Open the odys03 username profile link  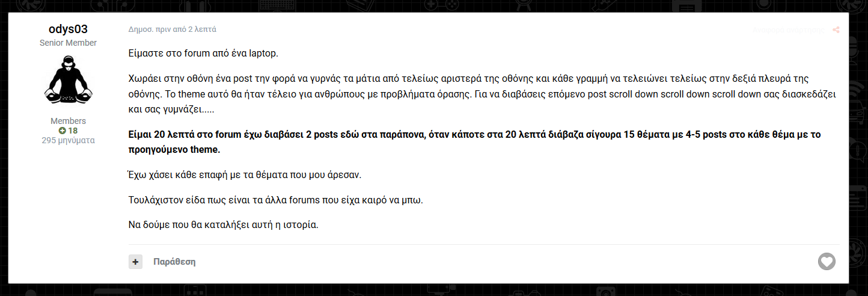[x=68, y=29]
